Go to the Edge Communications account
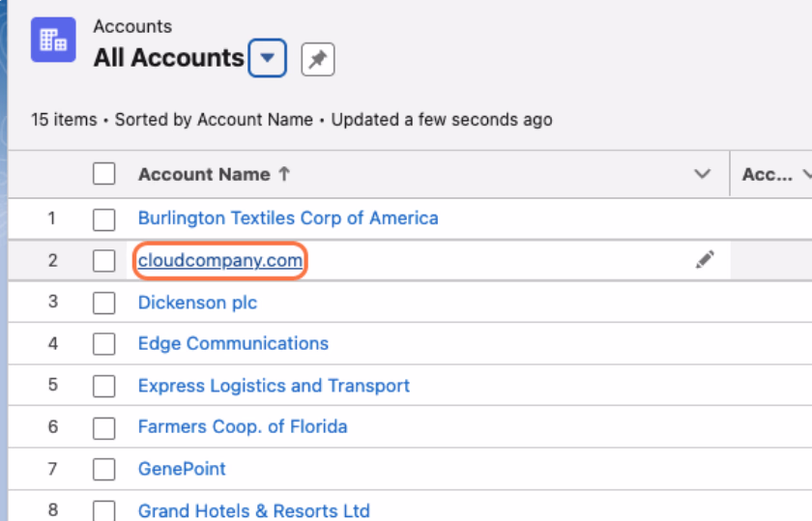 (x=233, y=343)
